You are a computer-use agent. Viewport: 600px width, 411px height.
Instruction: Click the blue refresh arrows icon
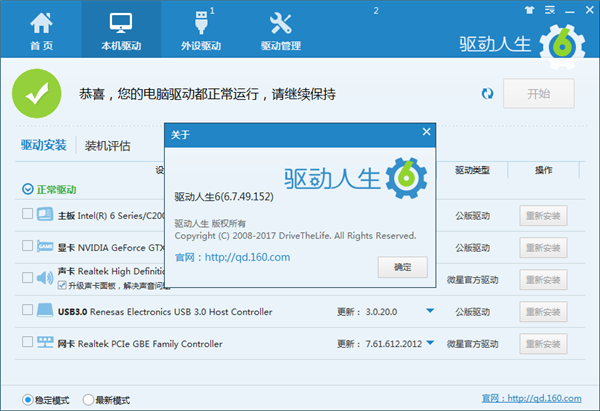(487, 93)
